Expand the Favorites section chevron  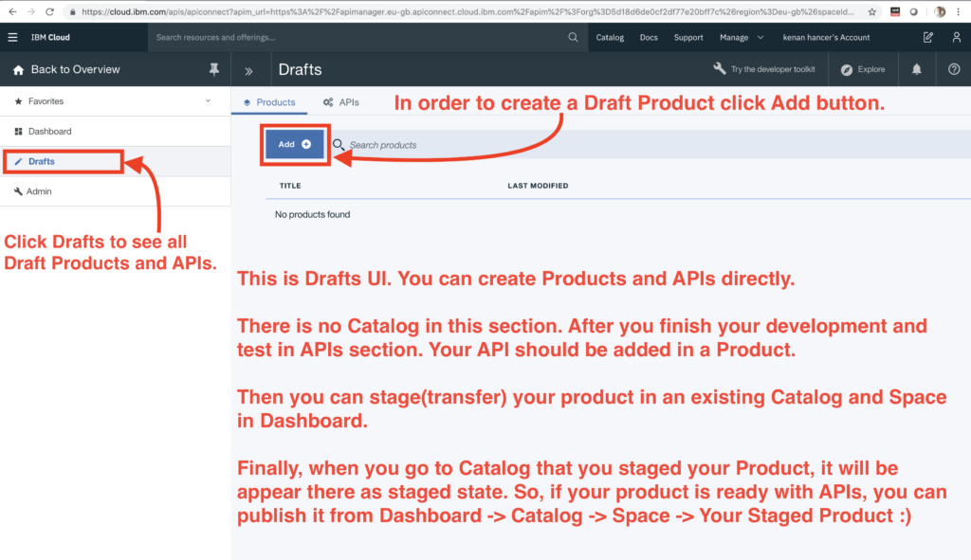(208, 100)
